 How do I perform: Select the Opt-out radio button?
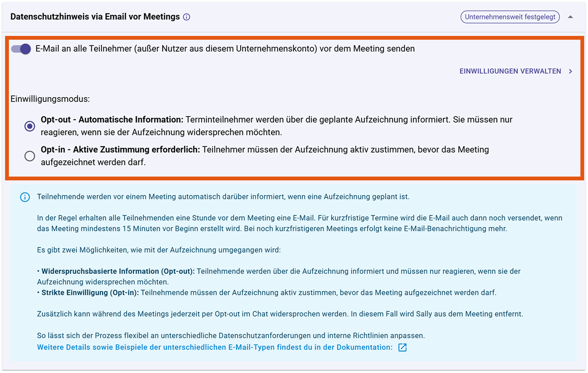(30, 126)
